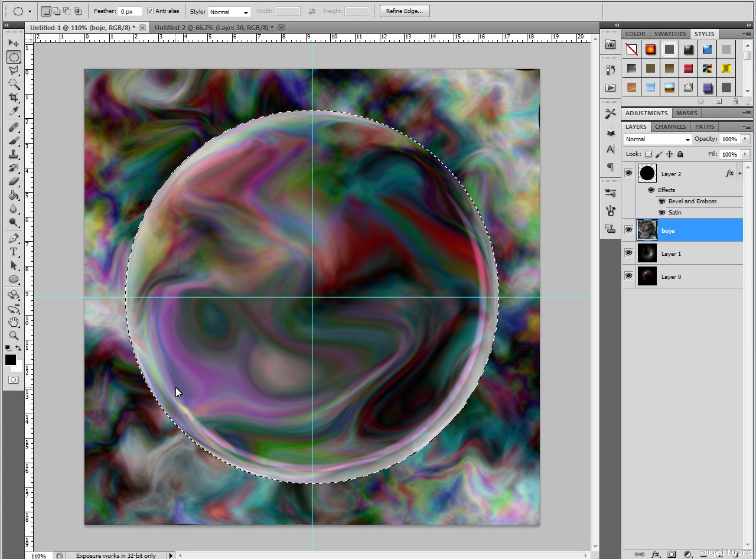
Task: Select the Magic Wand tool
Action: click(14, 84)
